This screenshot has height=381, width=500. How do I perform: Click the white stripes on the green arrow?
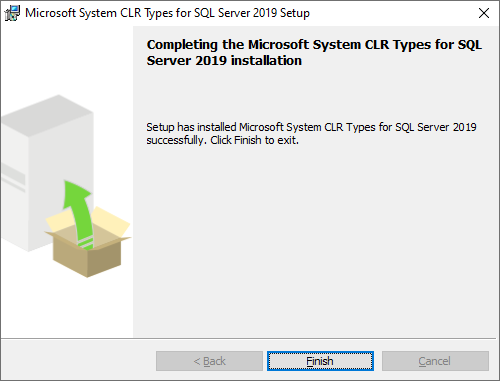click(x=86, y=244)
